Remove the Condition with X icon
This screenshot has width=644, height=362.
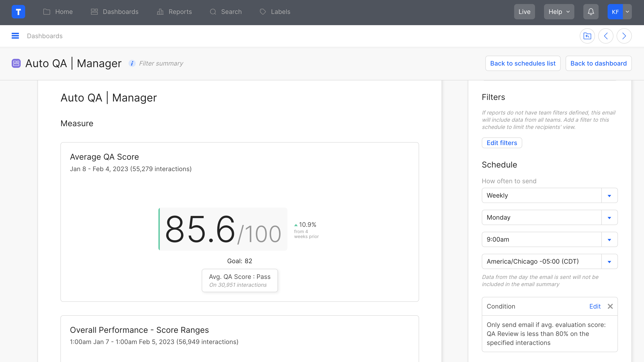pyautogui.click(x=610, y=306)
